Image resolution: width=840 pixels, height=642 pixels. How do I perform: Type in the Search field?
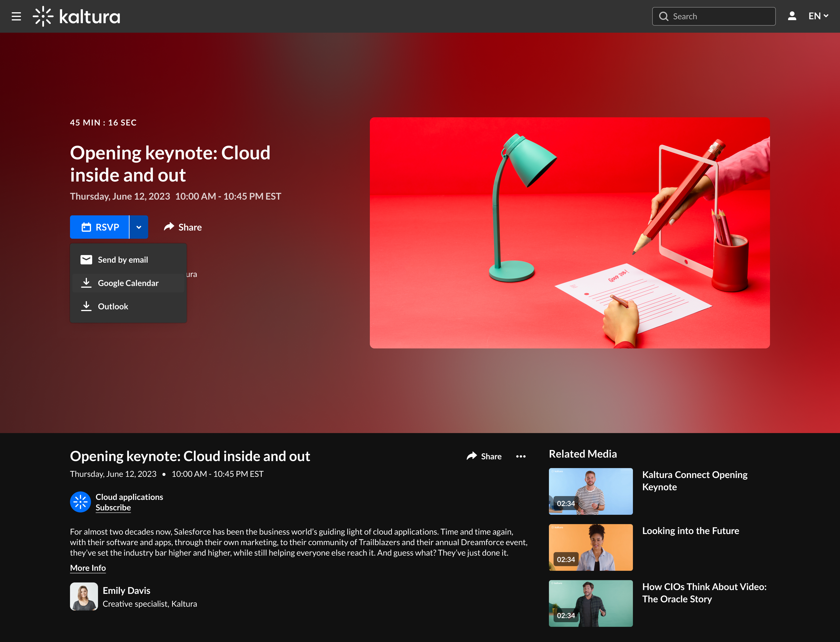click(x=720, y=16)
